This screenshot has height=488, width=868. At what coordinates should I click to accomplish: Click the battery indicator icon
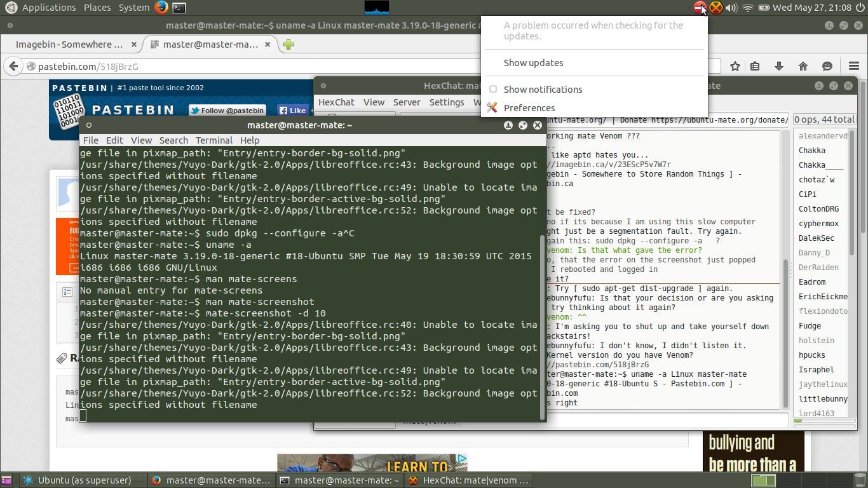click(x=764, y=8)
